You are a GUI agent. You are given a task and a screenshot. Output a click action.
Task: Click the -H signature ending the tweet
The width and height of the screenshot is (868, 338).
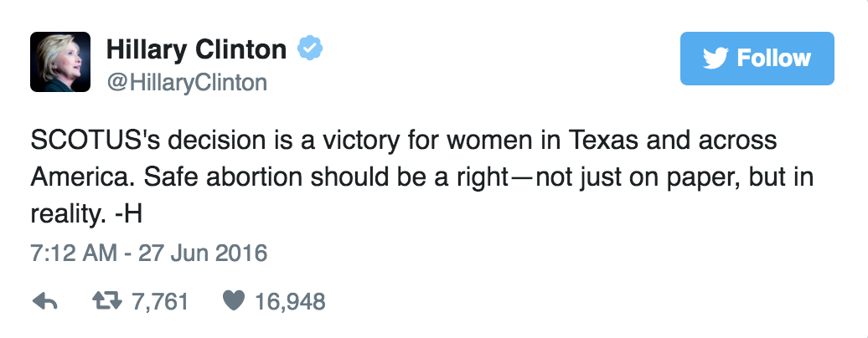pos(127,214)
